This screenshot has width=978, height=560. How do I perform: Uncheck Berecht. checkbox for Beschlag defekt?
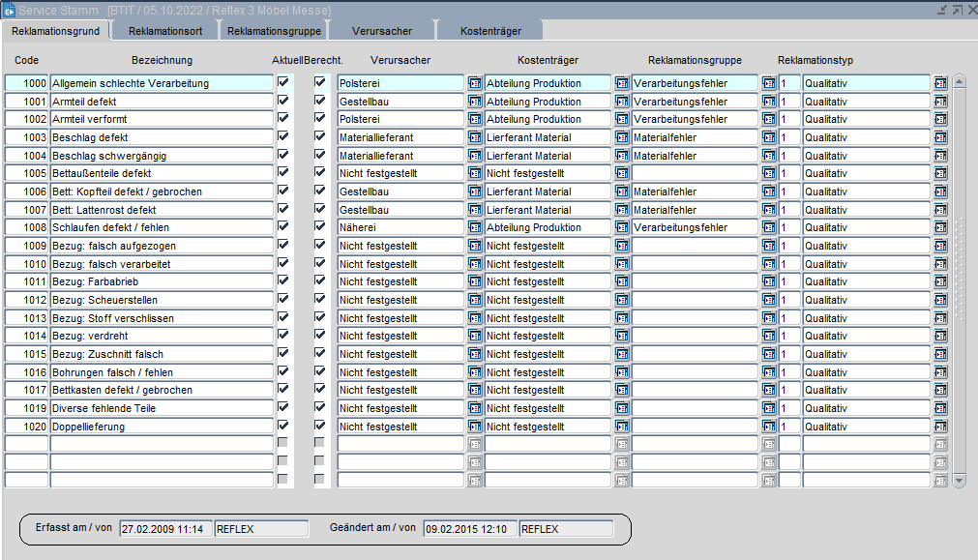click(320, 137)
